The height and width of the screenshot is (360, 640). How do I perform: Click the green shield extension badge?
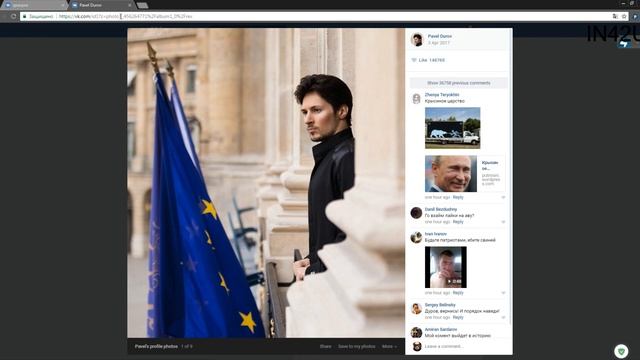coord(621,351)
